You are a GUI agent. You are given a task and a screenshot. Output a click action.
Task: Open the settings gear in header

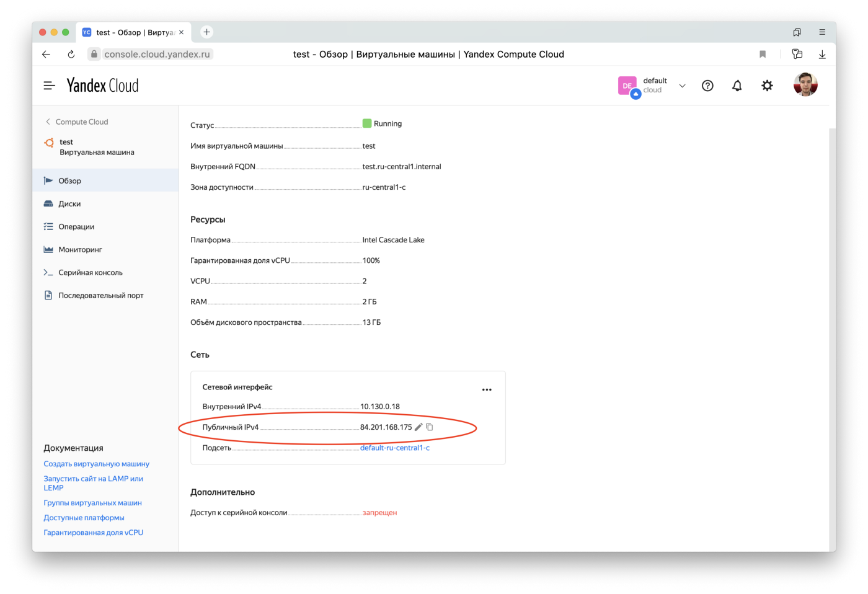point(767,86)
